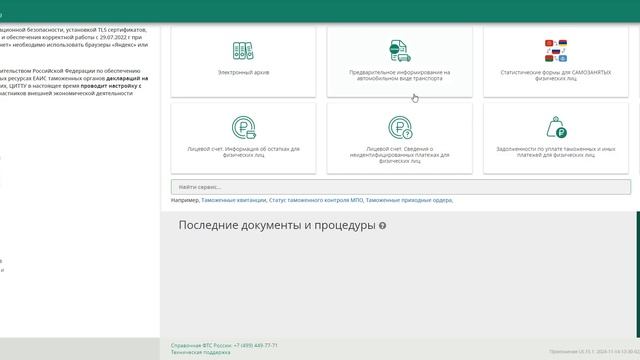Select the Последние документы и процедуры heading
The height and width of the screenshot is (360, 640).
[277, 225]
